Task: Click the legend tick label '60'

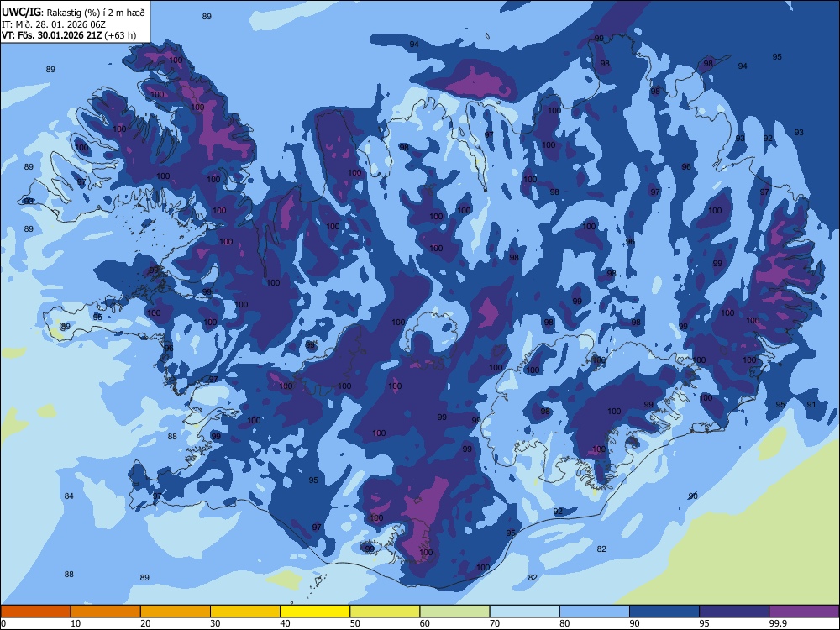Action: (425, 623)
